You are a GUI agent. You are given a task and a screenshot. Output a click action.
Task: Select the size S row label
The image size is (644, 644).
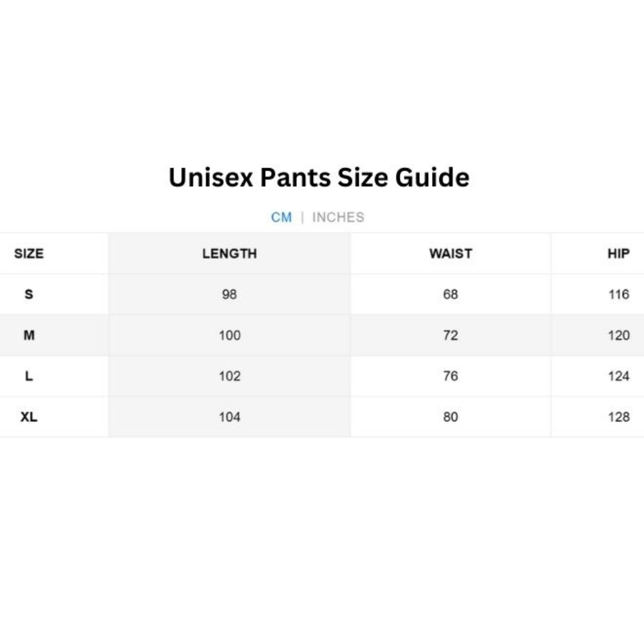coord(29,294)
